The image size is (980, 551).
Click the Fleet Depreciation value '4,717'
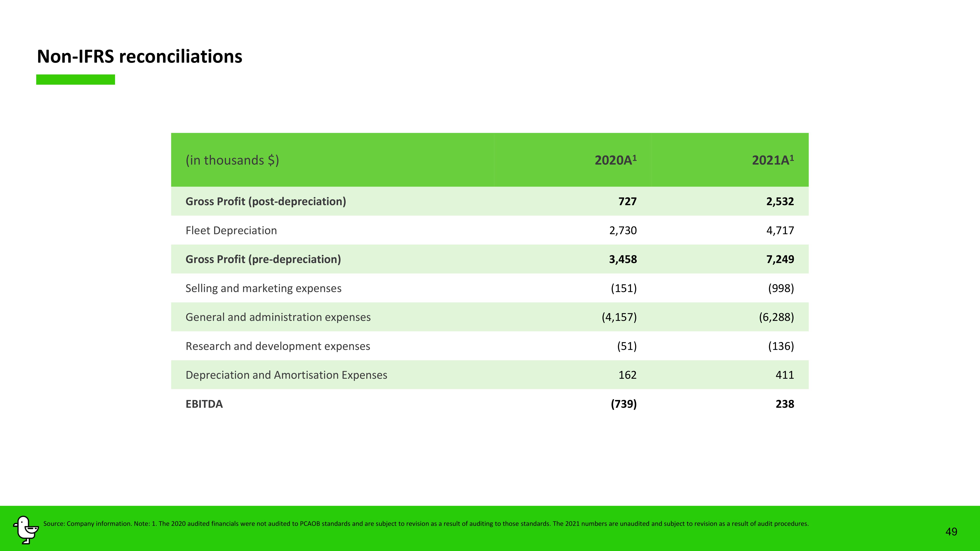[x=780, y=231]
